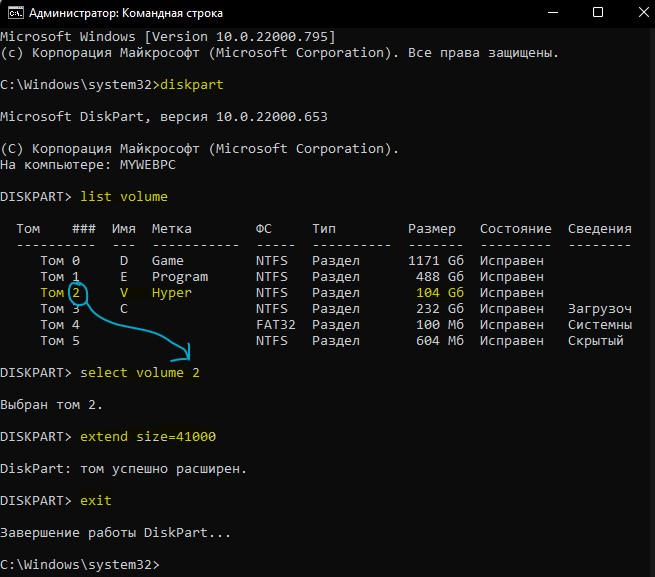The height and width of the screenshot is (577, 655).
Task: Click the 'Тип' column header
Action: [324, 229]
